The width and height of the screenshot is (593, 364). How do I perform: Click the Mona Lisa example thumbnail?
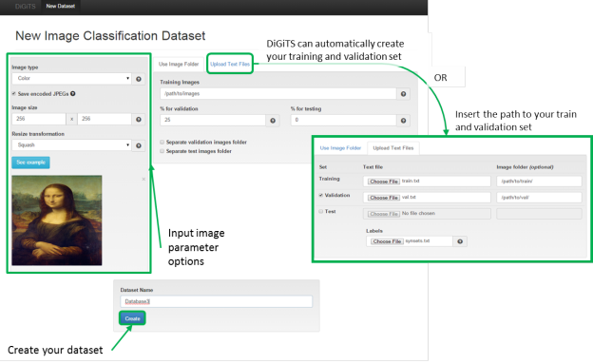[57, 220]
